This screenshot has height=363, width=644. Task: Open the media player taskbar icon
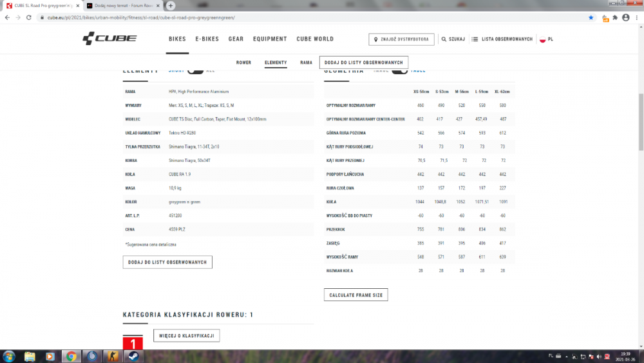click(50, 357)
